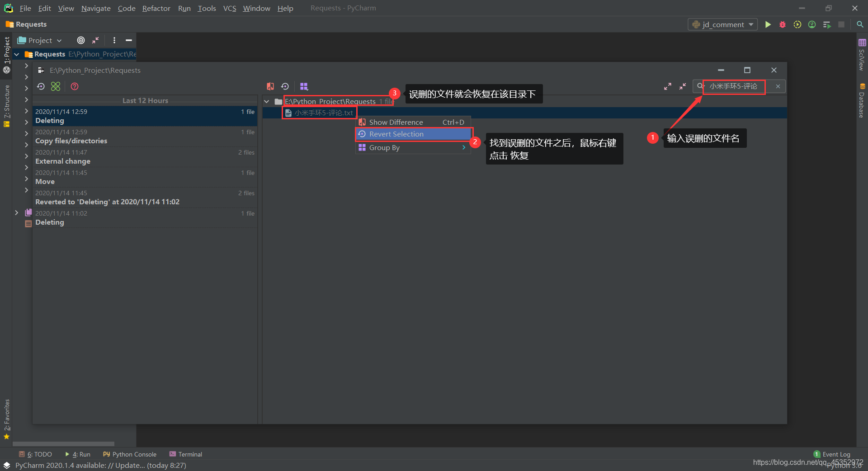Open the Help menu

coord(285,8)
